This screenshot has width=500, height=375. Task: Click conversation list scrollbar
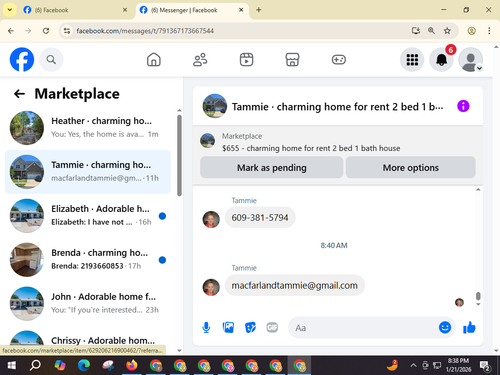tap(179, 155)
